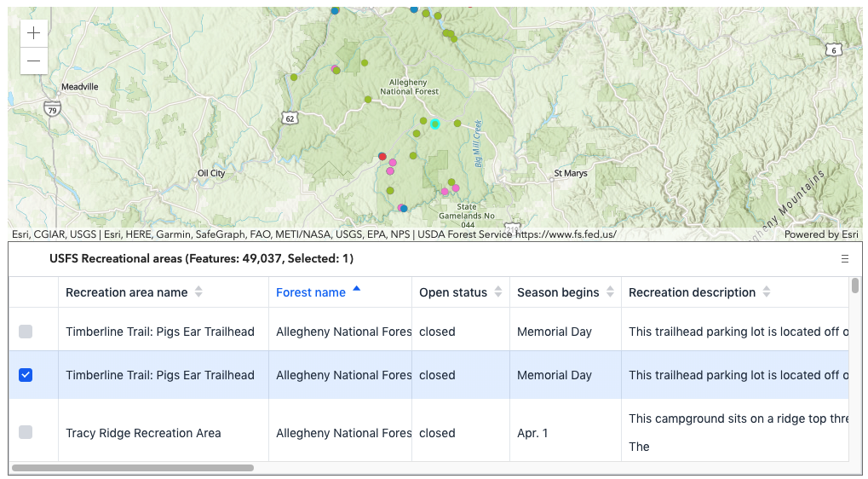
Task: Click the red map point marker
Action: pyautogui.click(x=382, y=156)
